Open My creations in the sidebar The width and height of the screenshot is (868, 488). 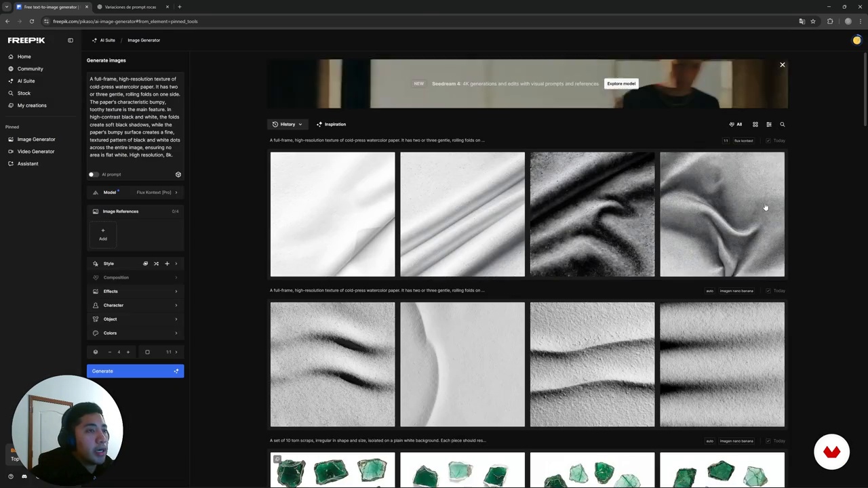tap(28, 105)
